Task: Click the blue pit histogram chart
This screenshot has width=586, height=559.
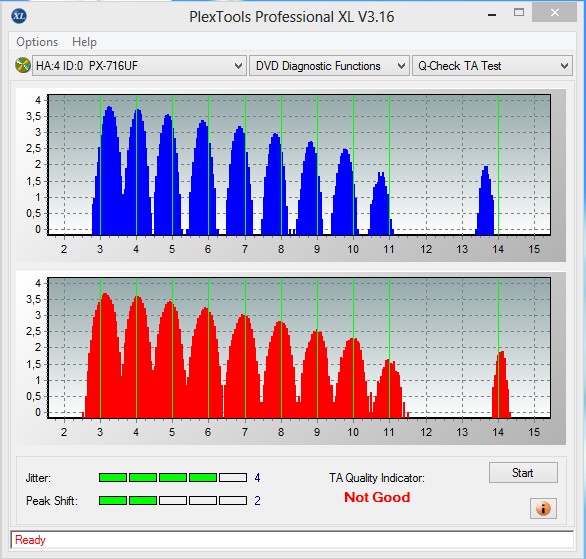Action: pos(299,165)
